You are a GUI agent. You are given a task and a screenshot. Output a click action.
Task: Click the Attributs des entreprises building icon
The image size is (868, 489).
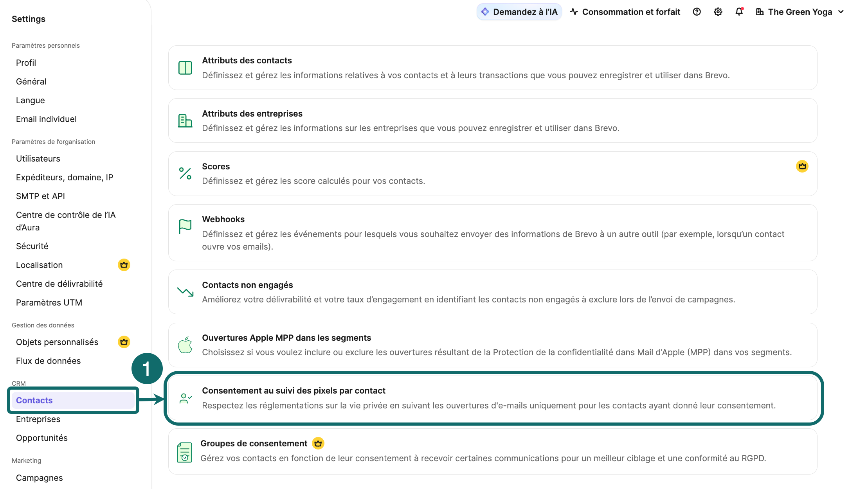point(185,120)
